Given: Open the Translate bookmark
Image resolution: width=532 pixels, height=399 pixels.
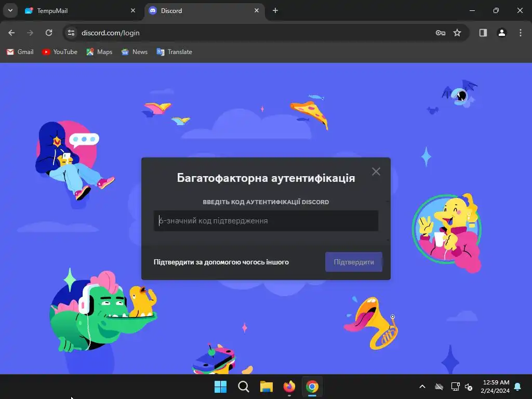Looking at the screenshot, I should 175,52.
